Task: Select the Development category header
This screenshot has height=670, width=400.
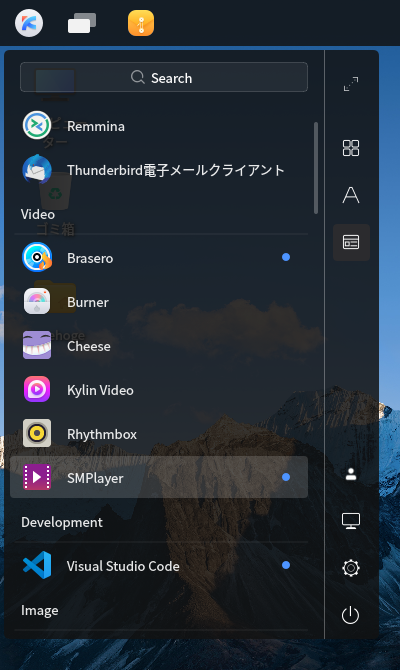Action: tap(62, 522)
